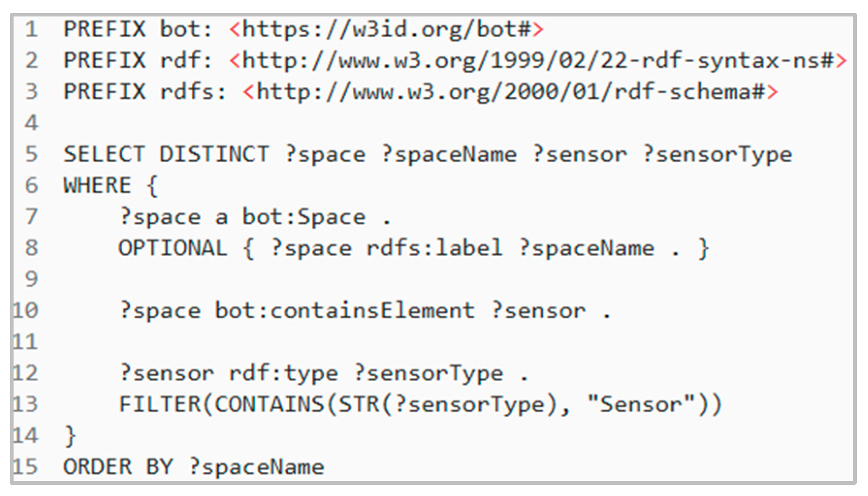868x496 pixels.
Task: Click bot:Space on line 7
Action: point(304,217)
